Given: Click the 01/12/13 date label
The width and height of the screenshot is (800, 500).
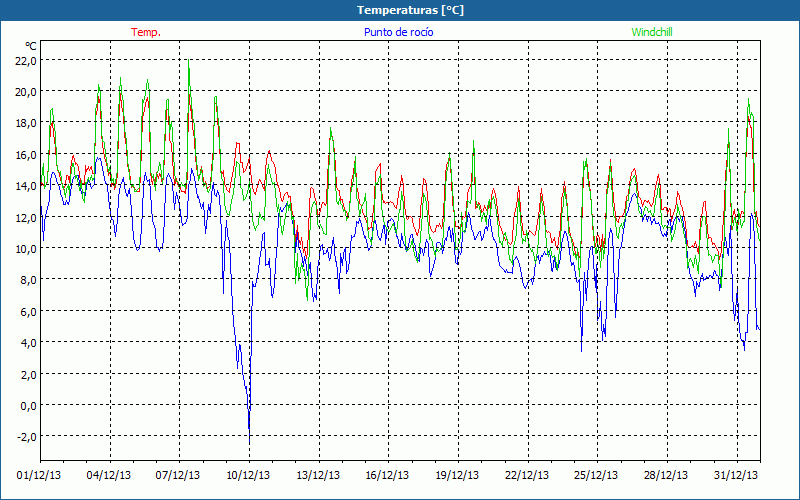Looking at the screenshot, I should click(39, 476).
